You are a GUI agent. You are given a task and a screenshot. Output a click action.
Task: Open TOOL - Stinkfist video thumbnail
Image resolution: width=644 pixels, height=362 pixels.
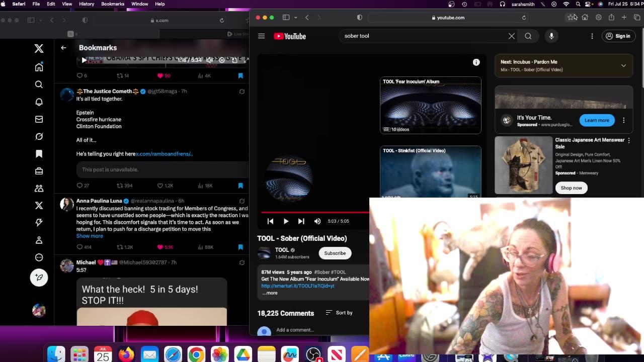tap(431, 172)
